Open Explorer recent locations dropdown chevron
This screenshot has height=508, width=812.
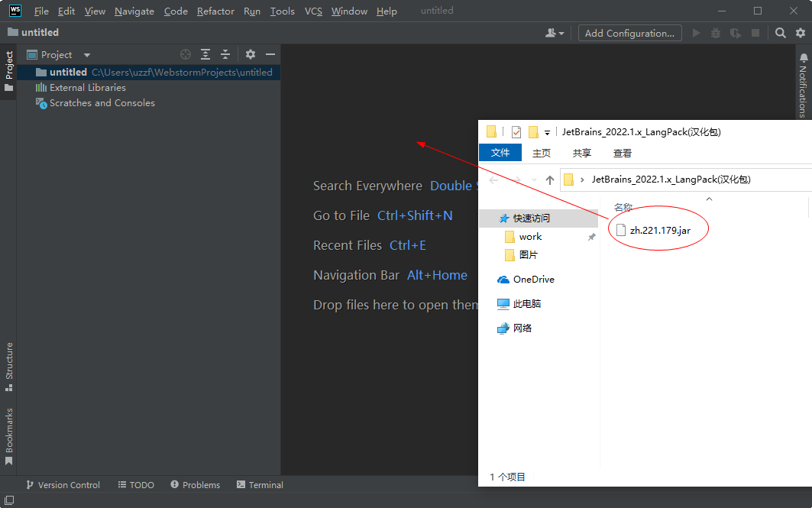535,180
